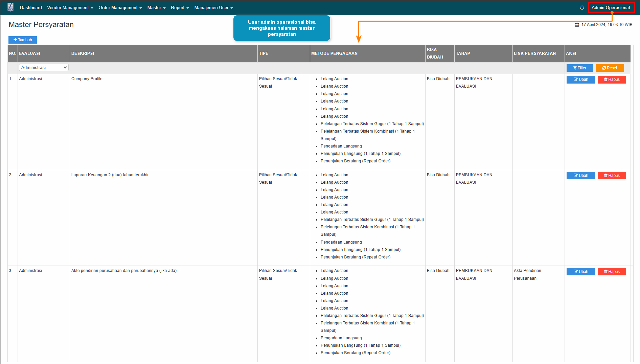Open the Evaluasi filter dropdown
The image size is (640, 364).
(x=44, y=68)
